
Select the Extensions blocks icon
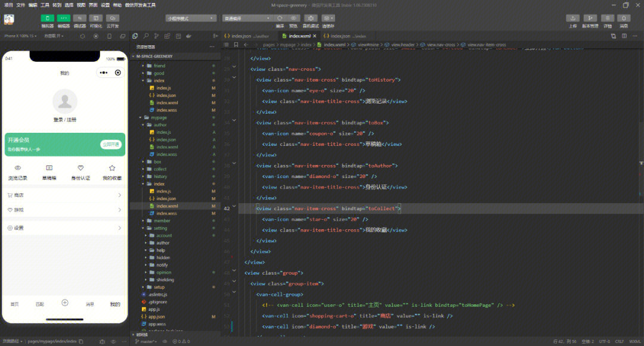pyautogui.click(x=167, y=36)
